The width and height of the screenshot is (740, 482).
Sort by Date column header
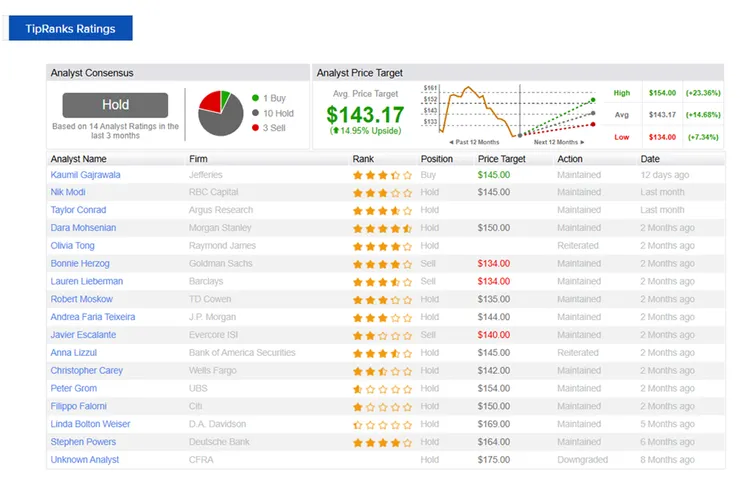coord(650,159)
